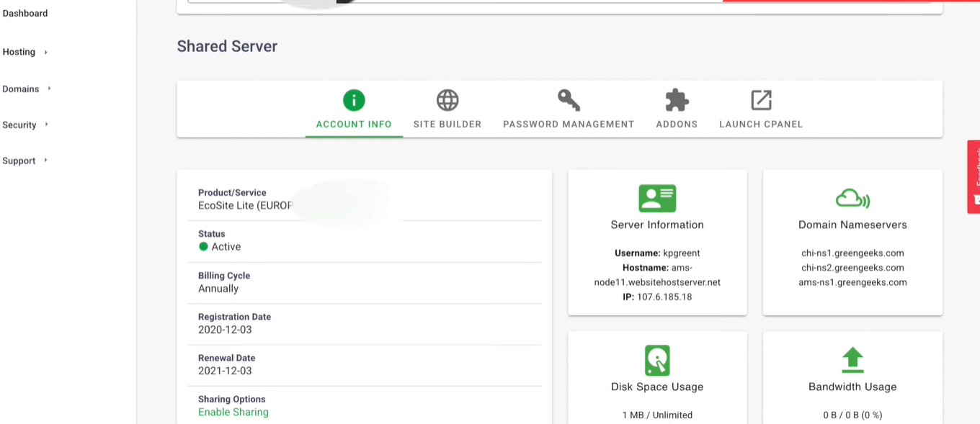Expand the Support sidebar menu

pos(24,161)
